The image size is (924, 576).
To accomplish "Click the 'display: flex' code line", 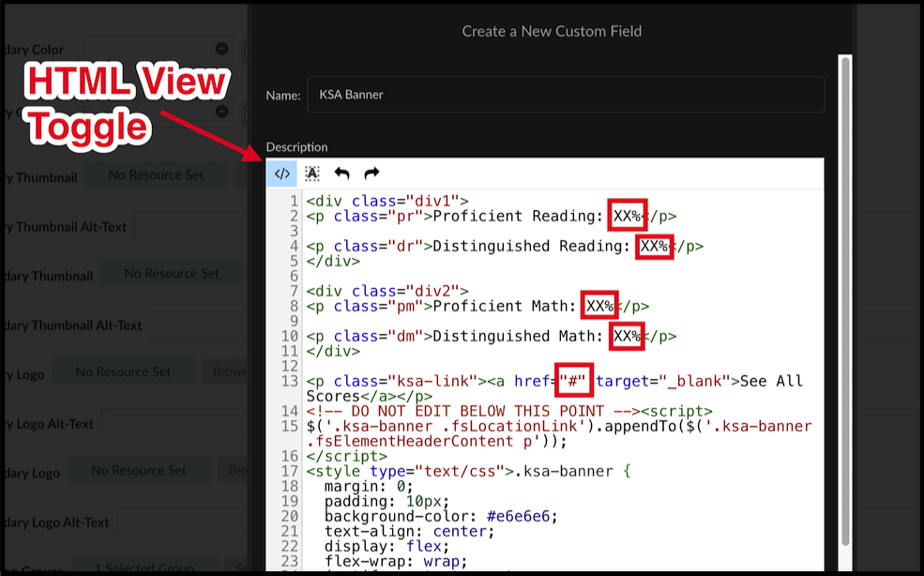I will pos(387,547).
